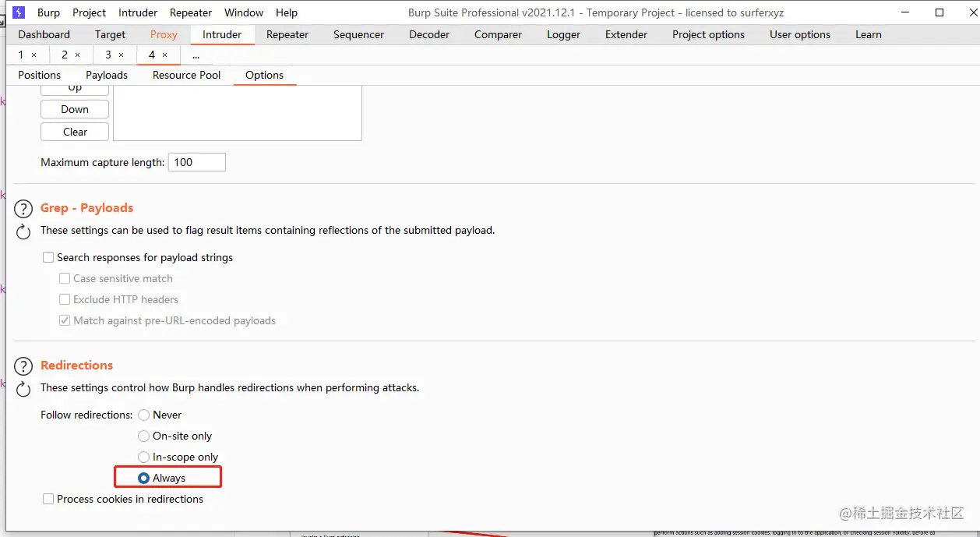Image resolution: width=980 pixels, height=537 pixels.
Task: Enable Process cookies in redirections
Action: tap(48, 499)
